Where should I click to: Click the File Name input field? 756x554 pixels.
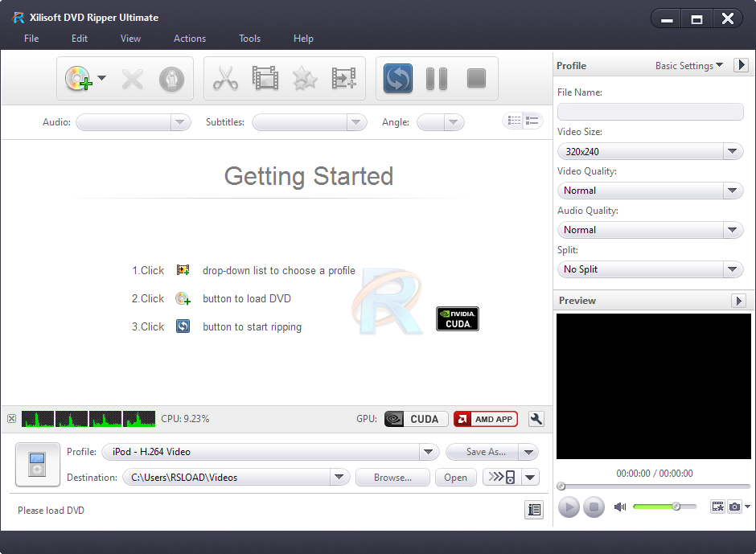[x=651, y=112]
